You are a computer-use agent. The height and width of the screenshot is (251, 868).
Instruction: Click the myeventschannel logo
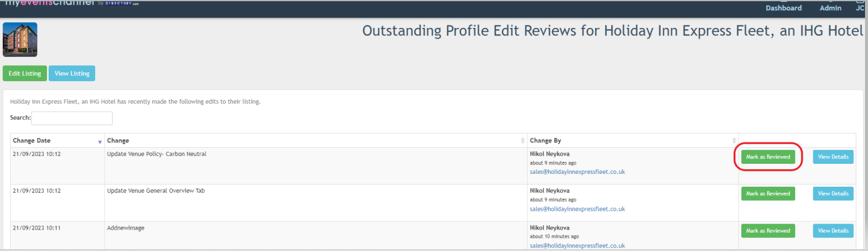pos(71,4)
